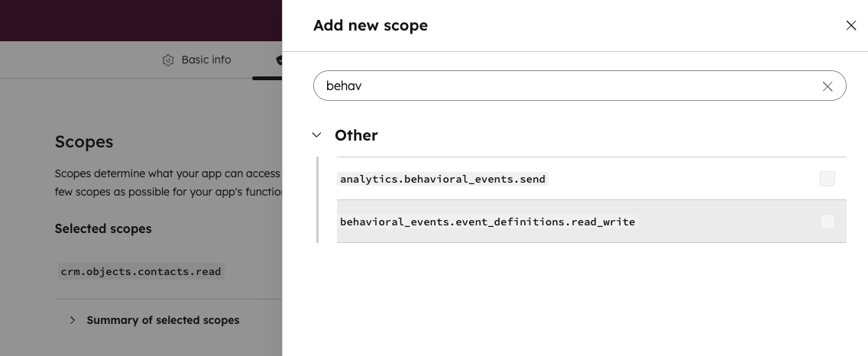The width and height of the screenshot is (868, 356).
Task: Click the dark purple top header bar
Action: click(141, 20)
